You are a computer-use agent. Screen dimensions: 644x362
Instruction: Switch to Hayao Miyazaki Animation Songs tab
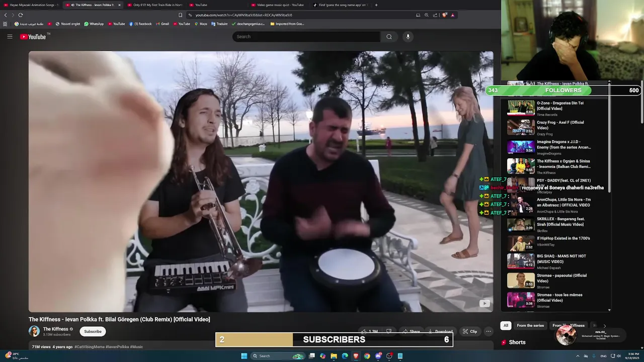(31, 5)
